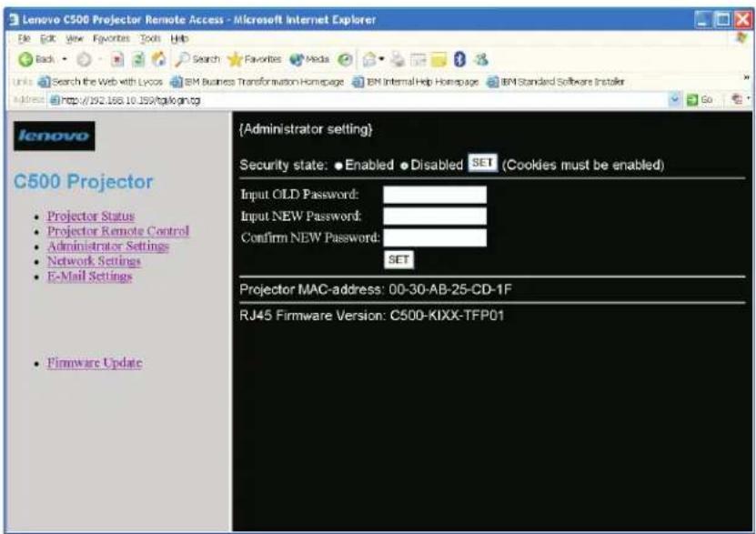
Task: Close the Internet Explorer window
Action: [742, 19]
